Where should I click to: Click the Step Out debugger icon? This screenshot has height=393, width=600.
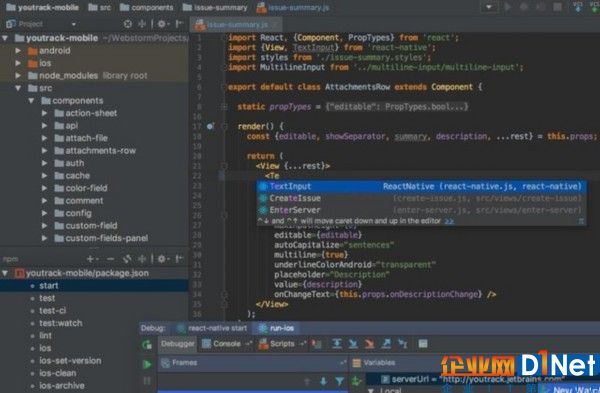point(386,344)
